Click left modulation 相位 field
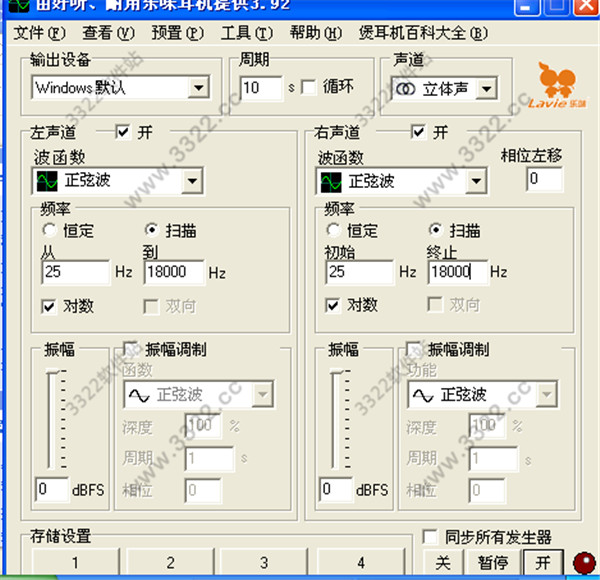The image size is (600, 580). coord(203,490)
